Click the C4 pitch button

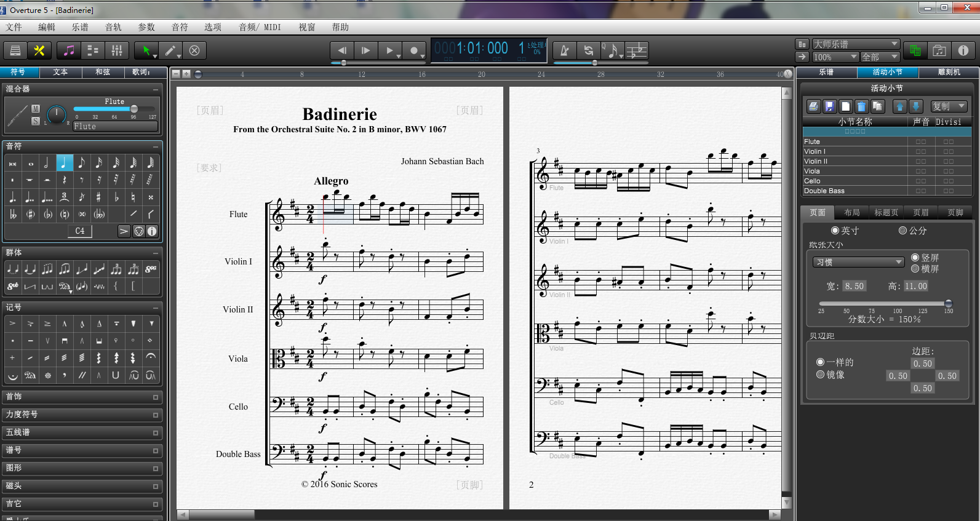pyautogui.click(x=80, y=231)
